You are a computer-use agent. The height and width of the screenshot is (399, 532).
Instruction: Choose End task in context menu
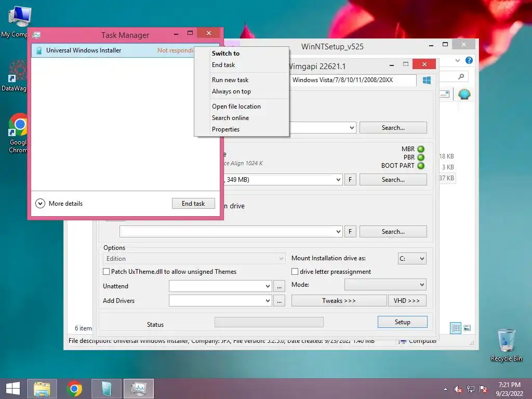coord(223,65)
